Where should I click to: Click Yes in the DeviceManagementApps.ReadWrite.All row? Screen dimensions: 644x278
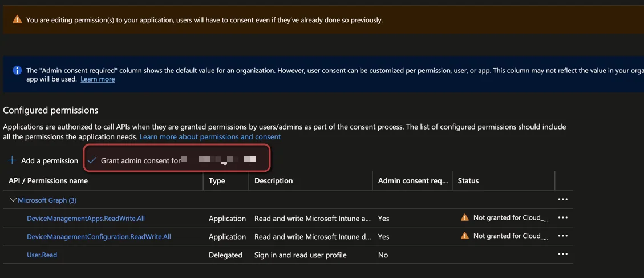coord(384,219)
